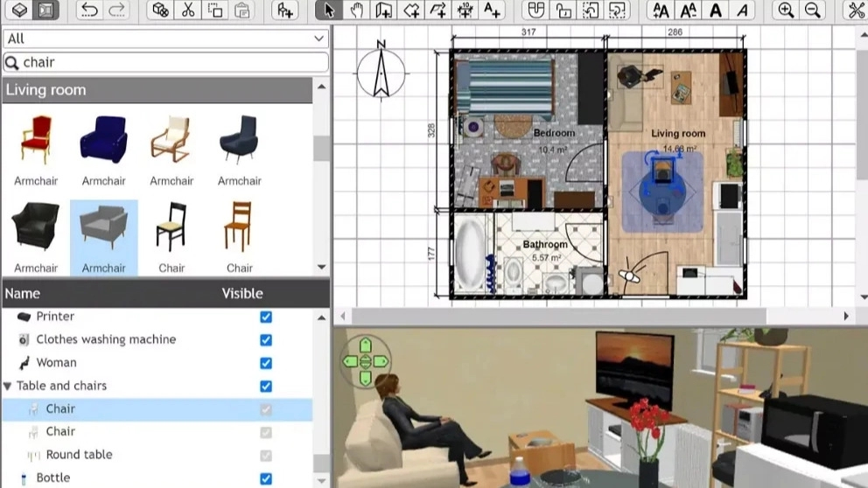Choose the Select arrow tool
This screenshot has height=488, width=868.
click(x=329, y=10)
